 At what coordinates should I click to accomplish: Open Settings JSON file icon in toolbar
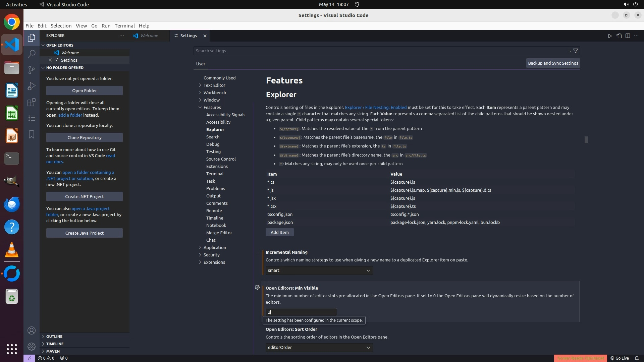(619, 36)
